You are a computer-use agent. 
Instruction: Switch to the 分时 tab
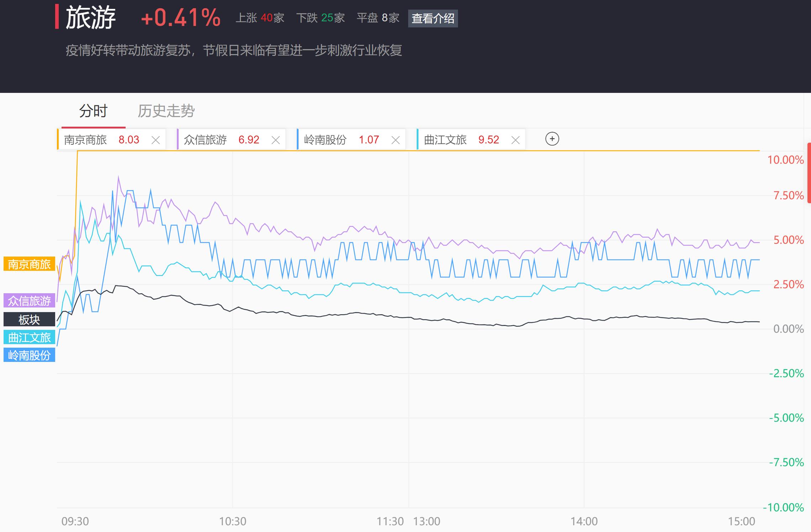click(93, 111)
